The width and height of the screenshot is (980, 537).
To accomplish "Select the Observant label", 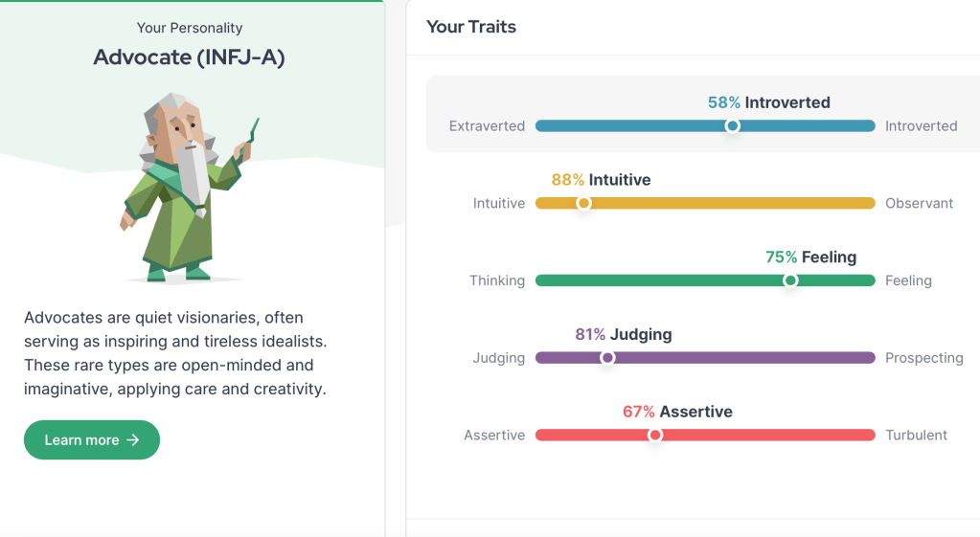I will 920,203.
